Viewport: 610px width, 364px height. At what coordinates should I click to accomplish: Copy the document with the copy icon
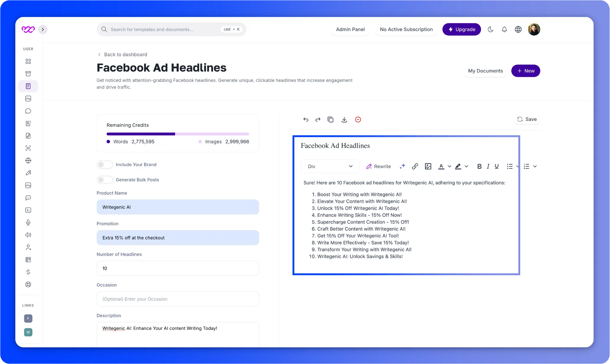[x=330, y=119]
